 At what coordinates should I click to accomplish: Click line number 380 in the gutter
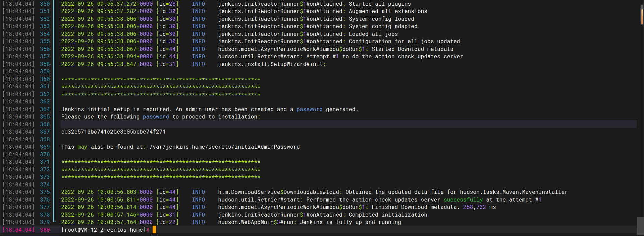[x=45, y=230]
